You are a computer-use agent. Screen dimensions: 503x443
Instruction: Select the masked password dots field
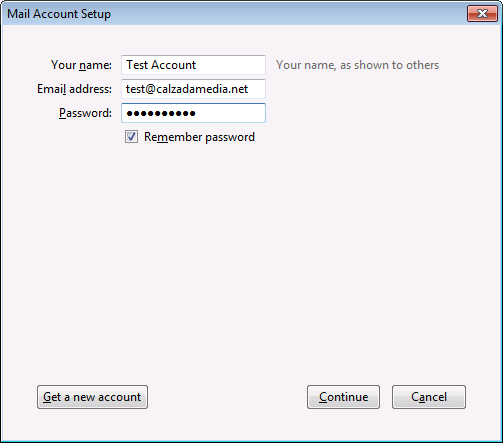point(193,113)
